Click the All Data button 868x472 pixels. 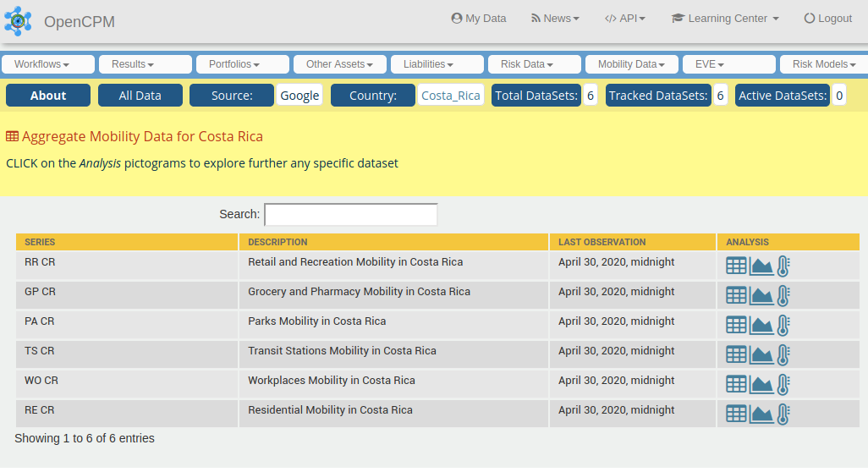pyautogui.click(x=140, y=96)
